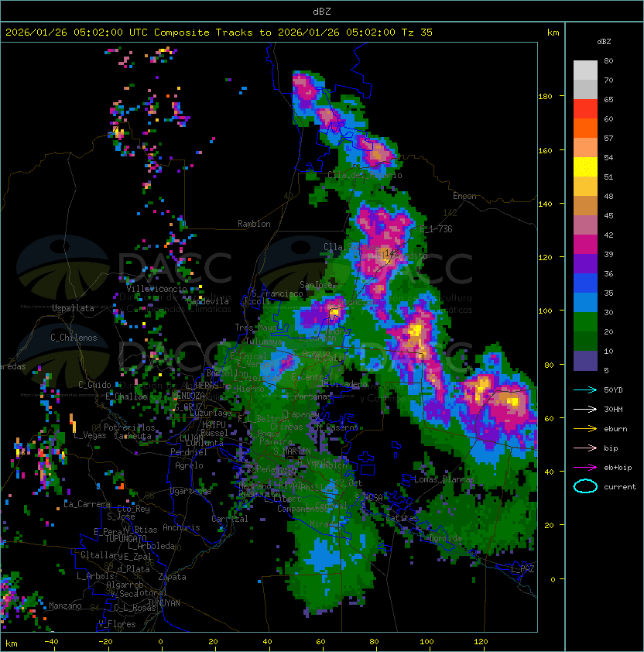Click the 'Ugarteche' place label

[191, 491]
